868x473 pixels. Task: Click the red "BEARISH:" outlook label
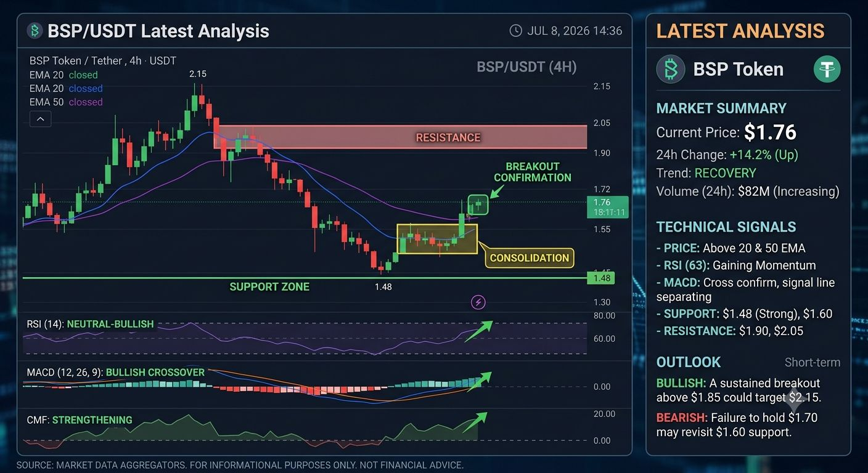coord(681,418)
